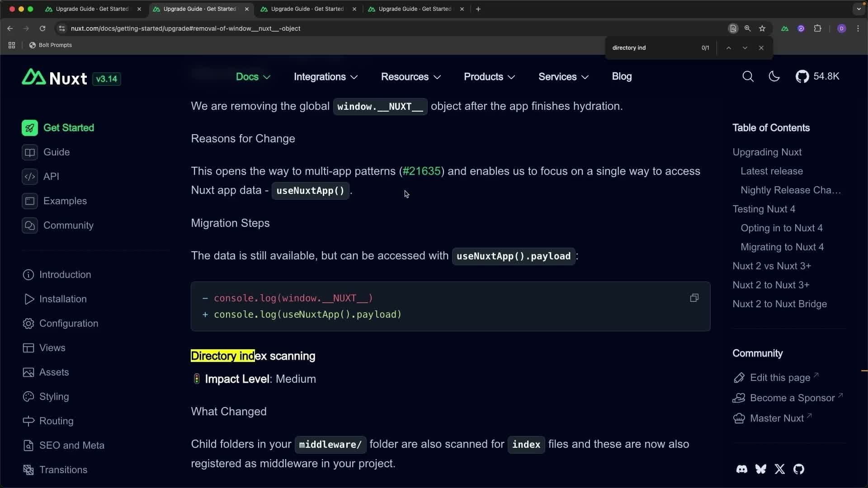Open SEO and Meta in sidebar
The width and height of the screenshot is (868, 488).
[63, 446]
